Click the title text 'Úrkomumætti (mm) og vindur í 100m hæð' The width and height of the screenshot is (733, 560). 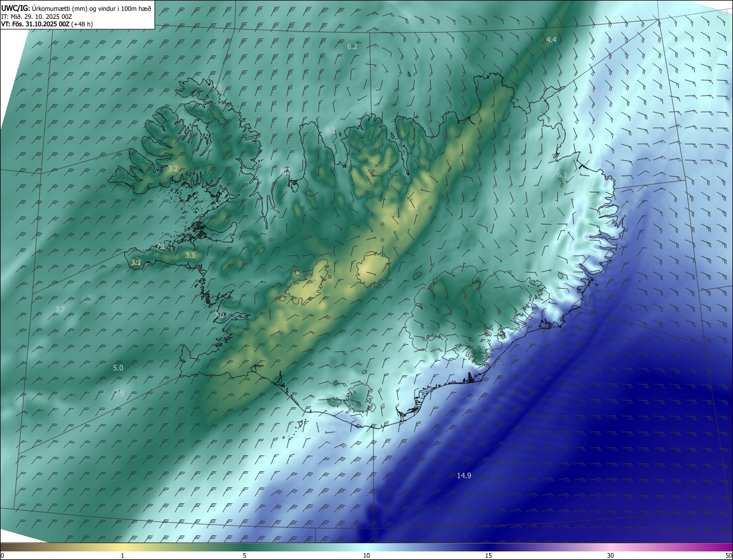coord(92,8)
